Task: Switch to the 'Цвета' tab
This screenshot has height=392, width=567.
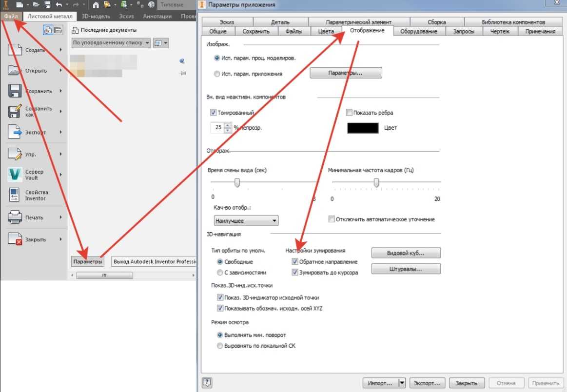Action: click(326, 31)
